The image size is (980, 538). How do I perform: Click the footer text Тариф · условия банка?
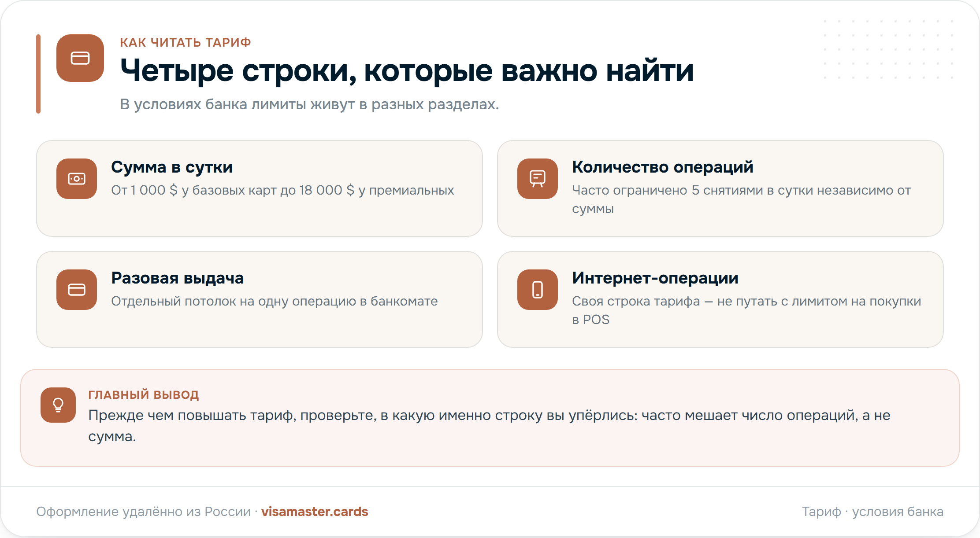tap(872, 512)
